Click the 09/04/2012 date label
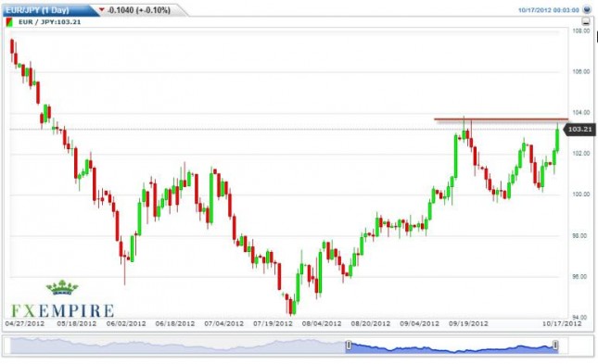Image resolution: width=598 pixels, height=364 pixels. click(419, 323)
